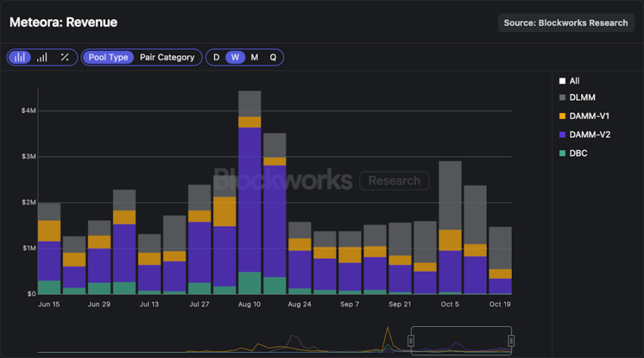Toggle DAMM-V1 series in legend
This screenshot has height=358, width=644.
(x=562, y=116)
